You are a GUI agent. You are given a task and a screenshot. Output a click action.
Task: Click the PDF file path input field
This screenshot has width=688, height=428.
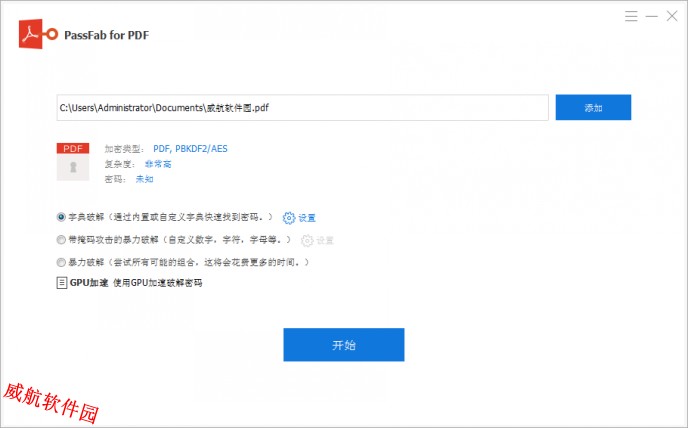coord(302,107)
